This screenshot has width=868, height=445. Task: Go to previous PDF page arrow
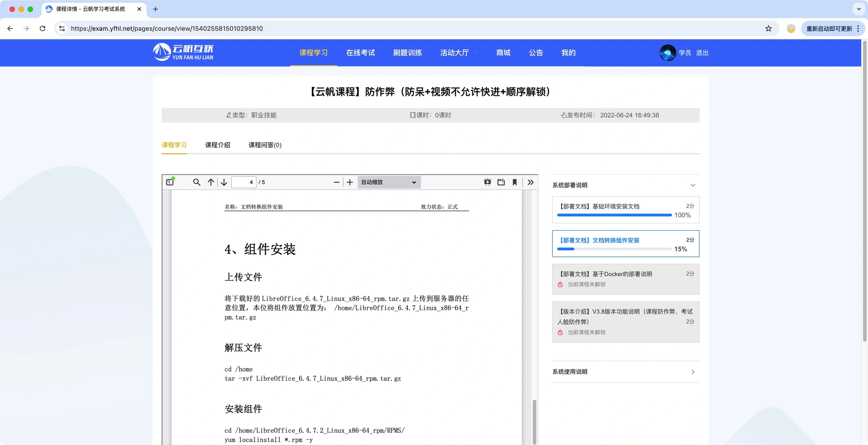click(211, 182)
